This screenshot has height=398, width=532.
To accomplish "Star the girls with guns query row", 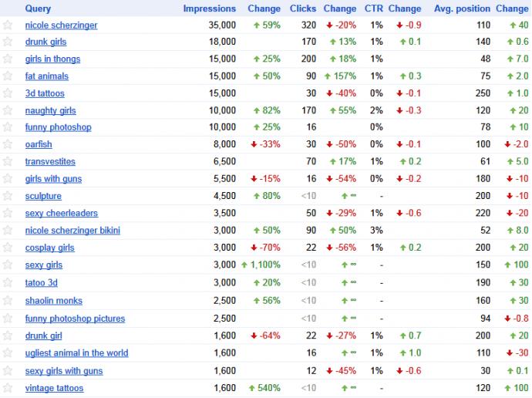I will click(x=8, y=179).
